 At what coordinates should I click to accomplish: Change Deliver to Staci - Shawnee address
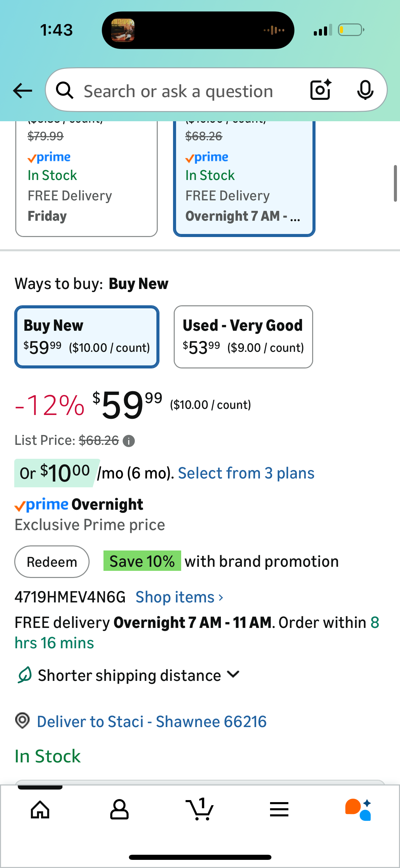151,722
